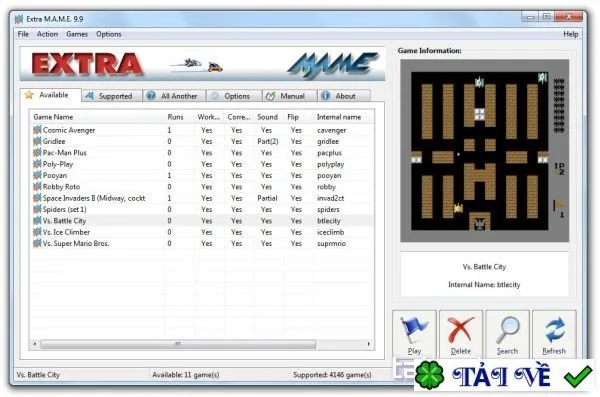Image resolution: width=600 pixels, height=397 pixels.
Task: Switch to the All Another tab
Action: 174,96
